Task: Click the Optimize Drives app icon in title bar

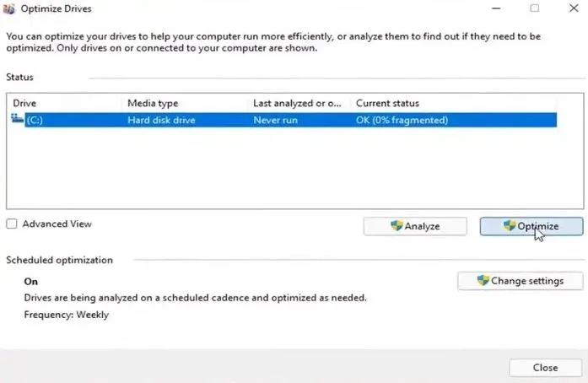Action: point(8,8)
